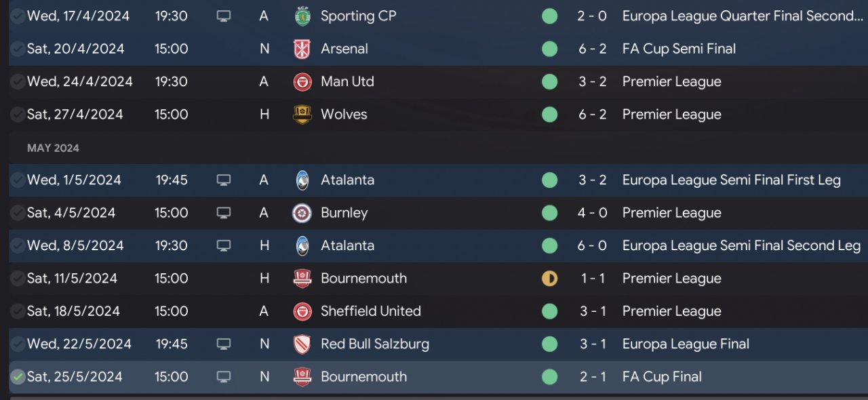Click the Sheffield United club crest
Screen dimensions: 868x400
point(302,311)
